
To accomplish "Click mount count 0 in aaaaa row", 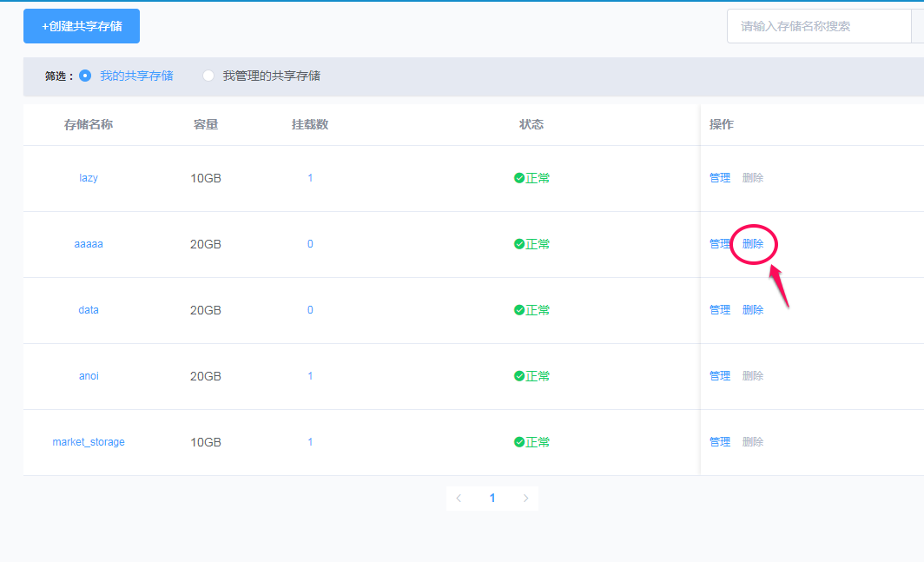I will click(x=310, y=244).
